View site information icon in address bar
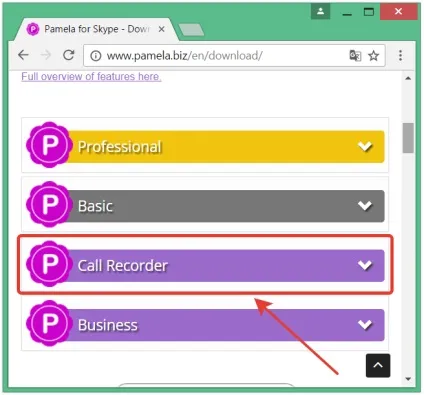 coord(96,56)
